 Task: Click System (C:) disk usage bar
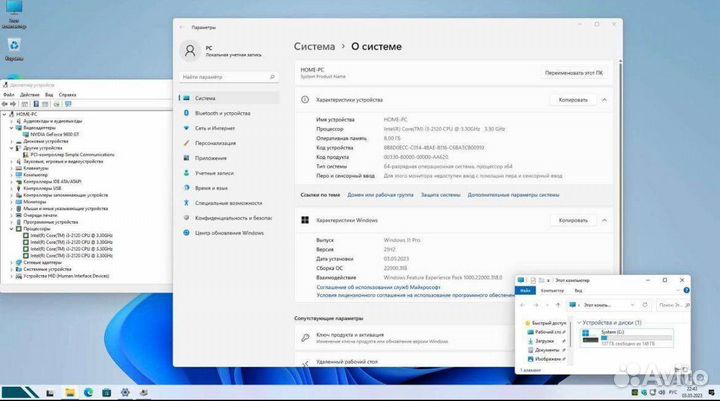pos(636,338)
